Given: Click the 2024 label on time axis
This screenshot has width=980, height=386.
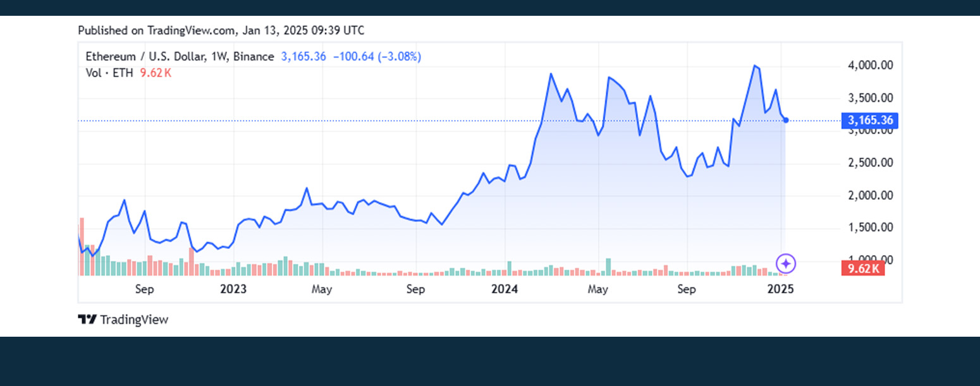Looking at the screenshot, I should (x=505, y=289).
